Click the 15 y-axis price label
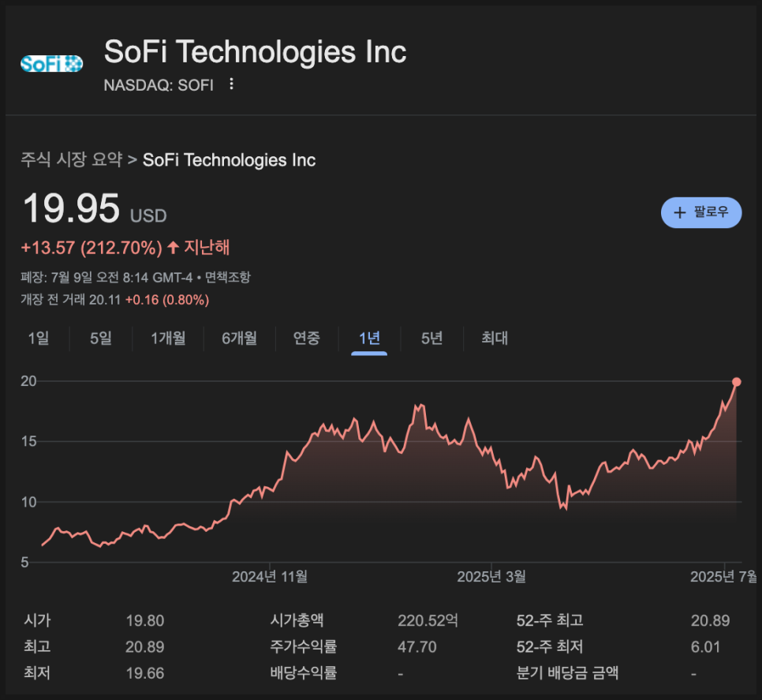 [28, 441]
